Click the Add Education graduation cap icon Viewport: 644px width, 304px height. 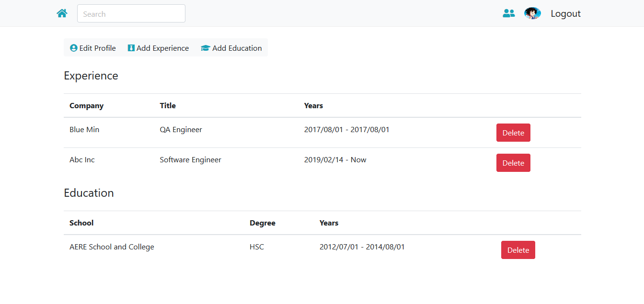206,48
